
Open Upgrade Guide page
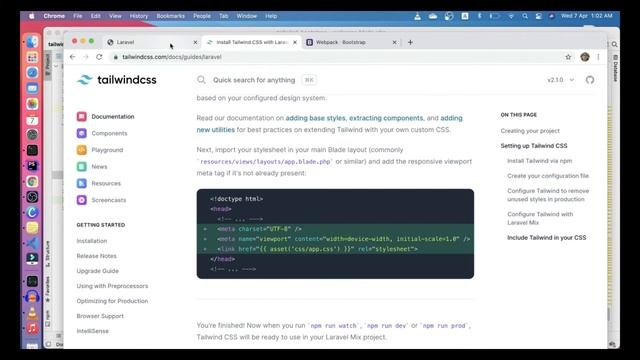coord(98,271)
